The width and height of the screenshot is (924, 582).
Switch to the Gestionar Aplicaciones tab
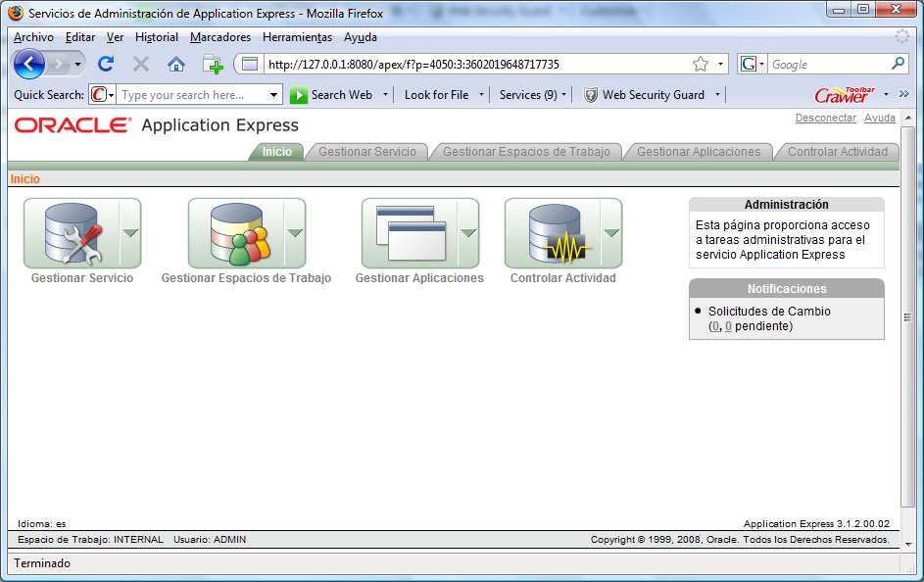point(699,152)
